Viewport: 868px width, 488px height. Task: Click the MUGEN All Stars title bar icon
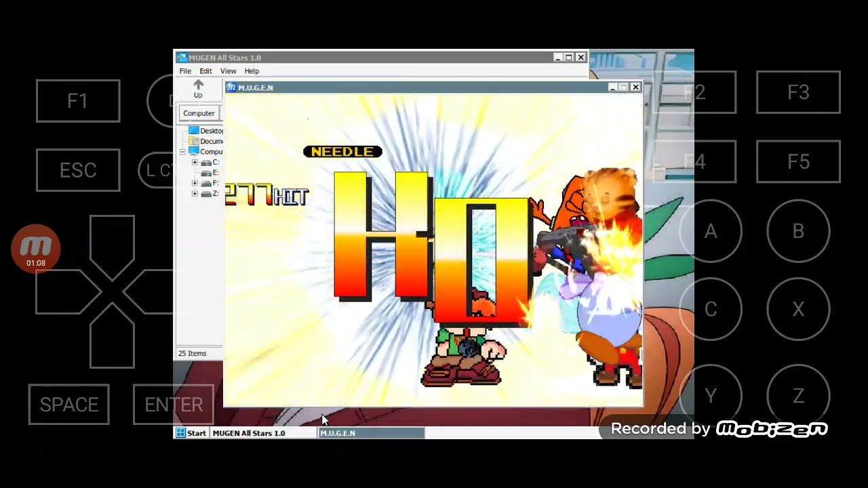click(181, 58)
